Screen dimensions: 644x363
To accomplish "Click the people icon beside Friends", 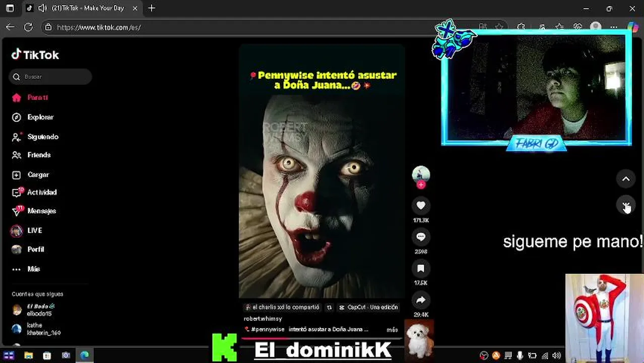I will [17, 155].
